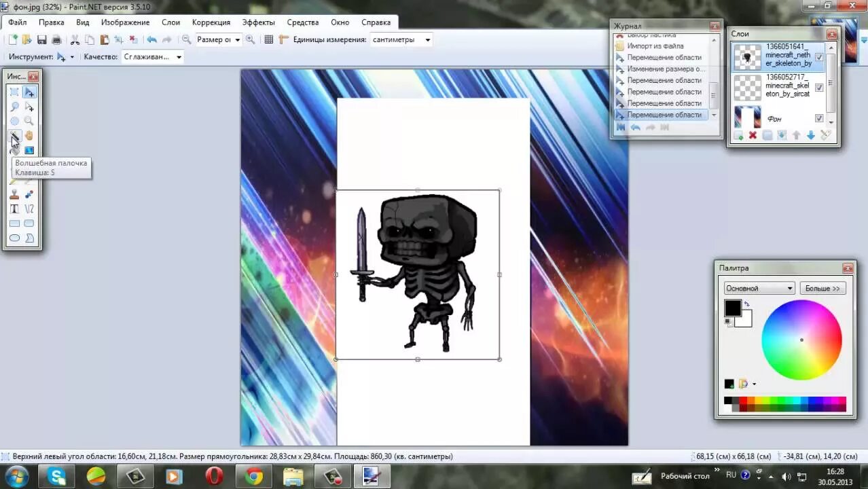Open Основной color mode dropdown
The height and width of the screenshot is (489, 868).
759,288
